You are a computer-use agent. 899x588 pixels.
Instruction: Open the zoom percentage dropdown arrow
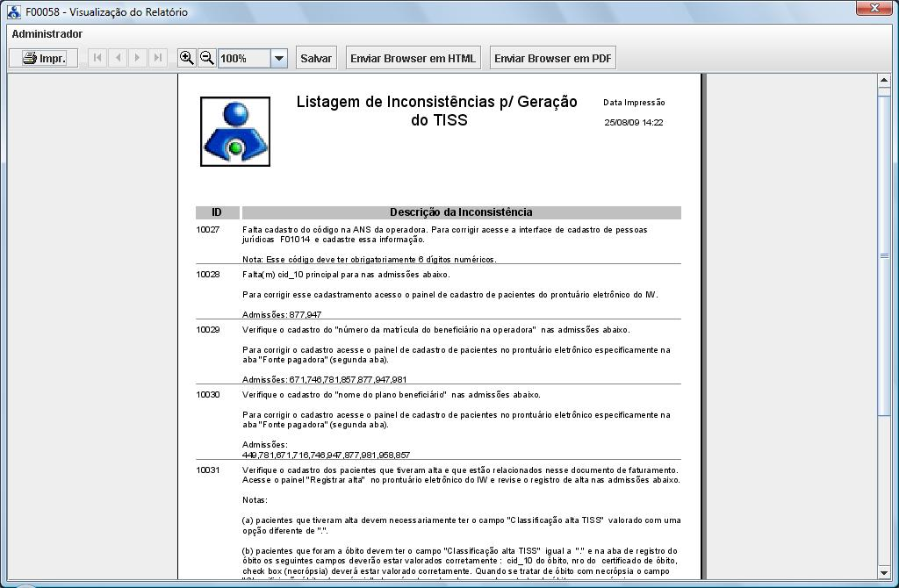[x=278, y=59]
